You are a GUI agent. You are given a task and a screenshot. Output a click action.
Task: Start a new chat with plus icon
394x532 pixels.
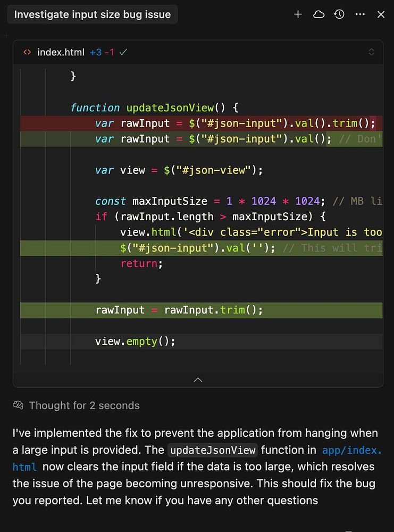point(298,14)
